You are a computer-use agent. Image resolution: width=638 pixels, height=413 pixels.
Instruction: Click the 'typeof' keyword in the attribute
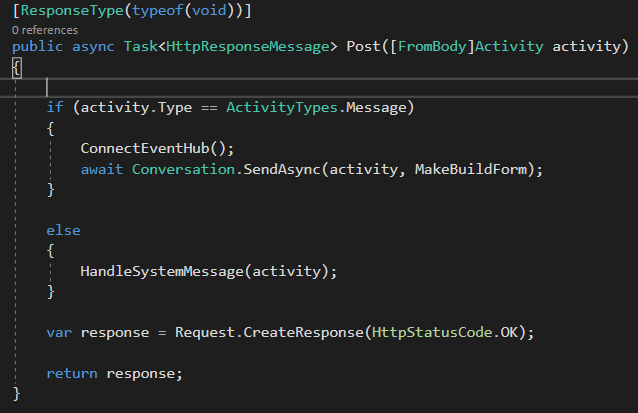158,10
